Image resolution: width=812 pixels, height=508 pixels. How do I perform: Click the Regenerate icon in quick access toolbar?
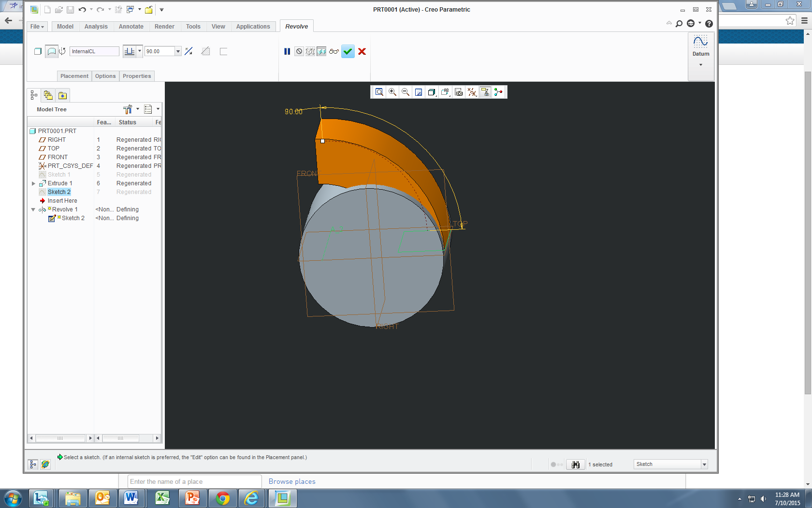pos(118,10)
